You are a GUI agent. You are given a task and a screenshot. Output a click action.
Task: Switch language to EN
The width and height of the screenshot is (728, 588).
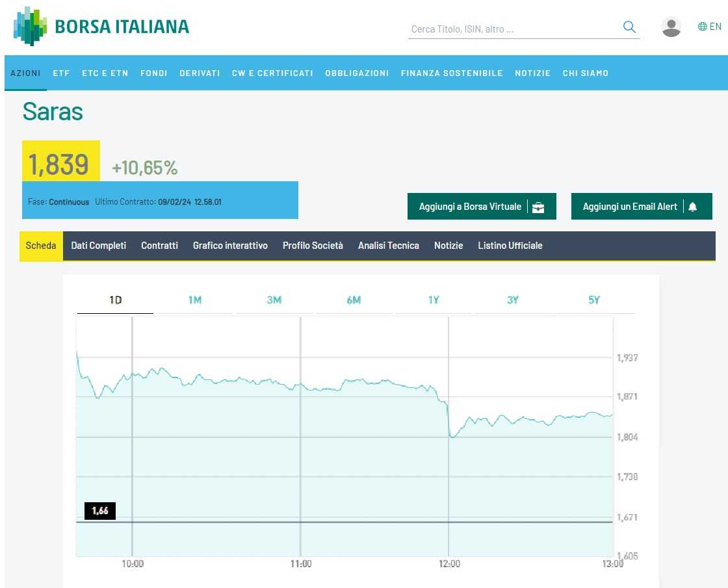(715, 27)
